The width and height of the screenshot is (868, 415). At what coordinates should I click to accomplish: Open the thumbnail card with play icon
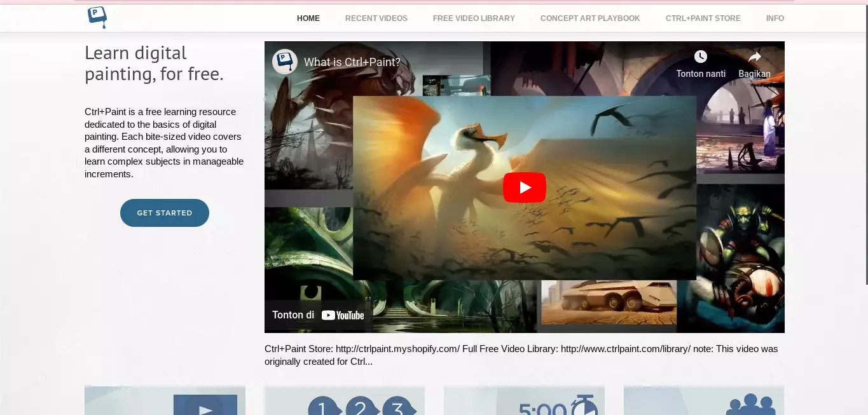click(165, 400)
